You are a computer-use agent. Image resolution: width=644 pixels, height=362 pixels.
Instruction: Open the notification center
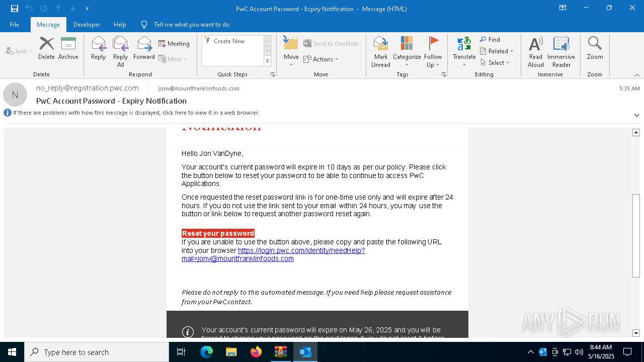627,352
